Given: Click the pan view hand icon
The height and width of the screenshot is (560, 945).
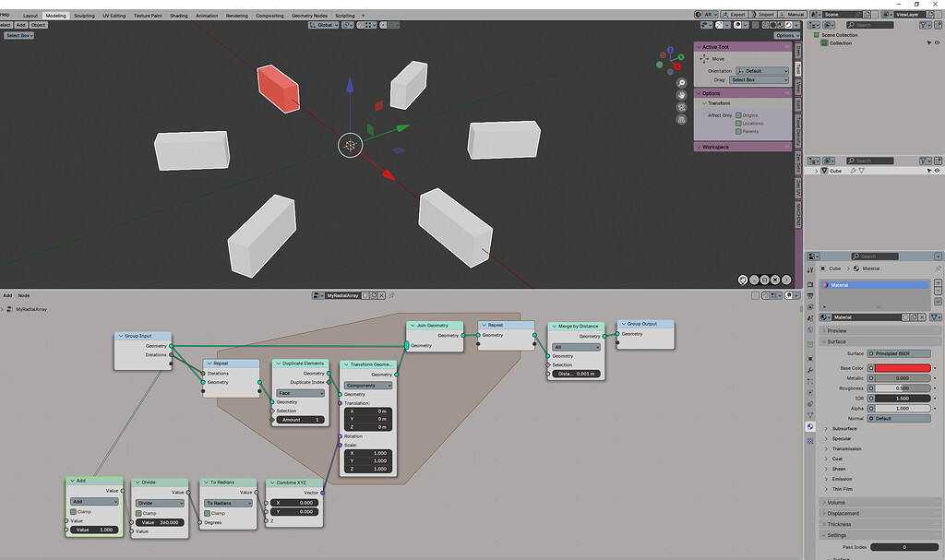Looking at the screenshot, I should tap(681, 95).
